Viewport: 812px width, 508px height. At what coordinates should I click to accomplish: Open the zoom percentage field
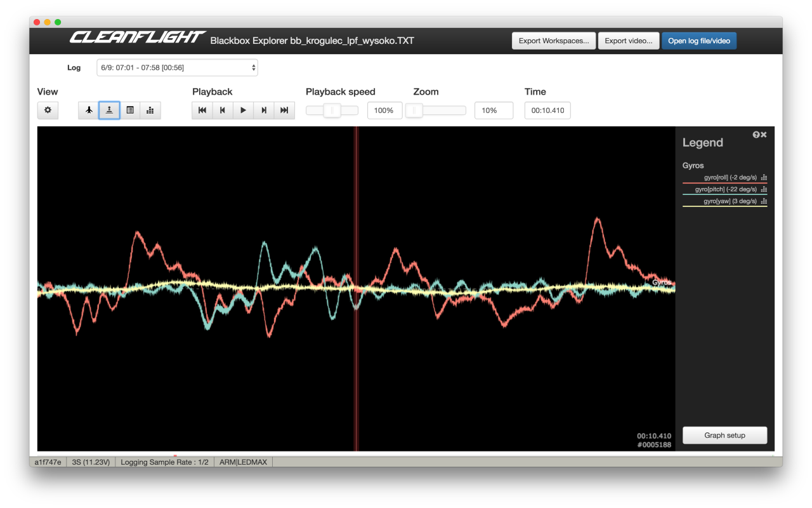(x=494, y=110)
